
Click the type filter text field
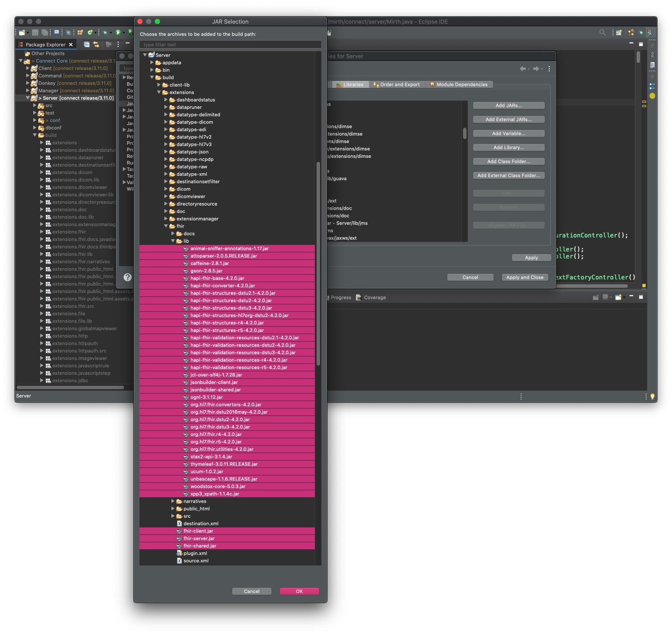(x=230, y=45)
